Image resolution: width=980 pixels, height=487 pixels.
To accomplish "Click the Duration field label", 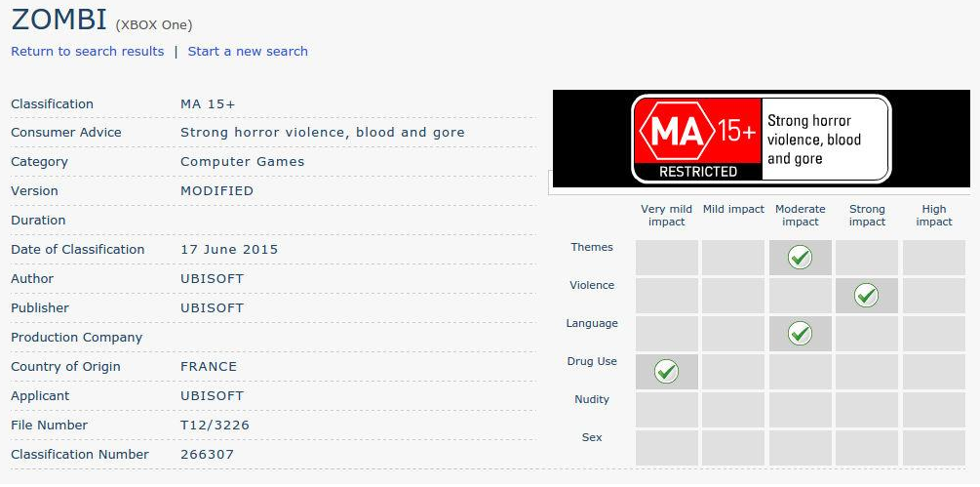I will (x=38, y=220).
